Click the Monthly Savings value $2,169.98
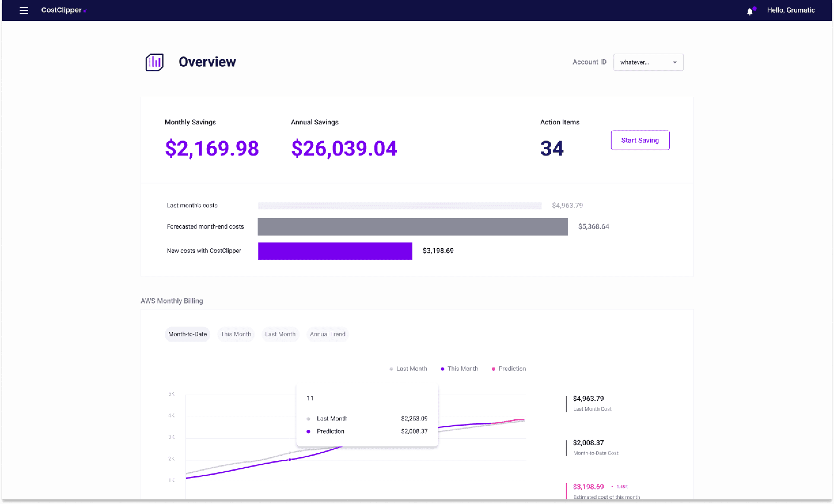The width and height of the screenshot is (834, 504). point(212,148)
